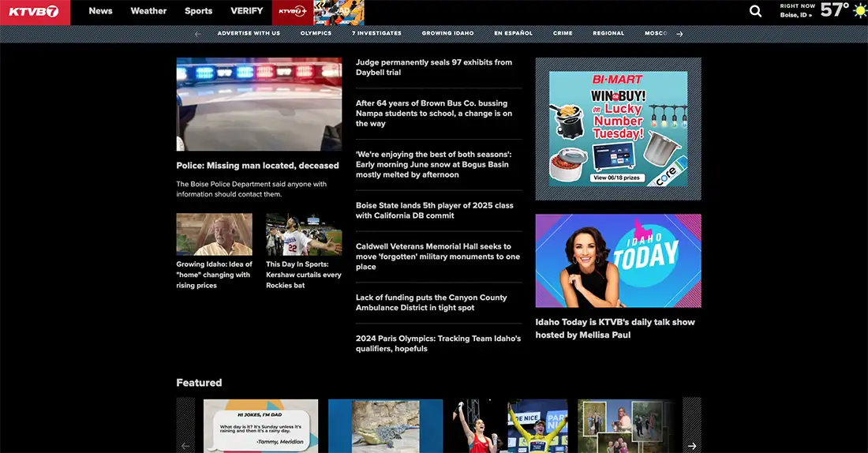Open Caldwell Veterans Memorial Hall story

point(438,256)
